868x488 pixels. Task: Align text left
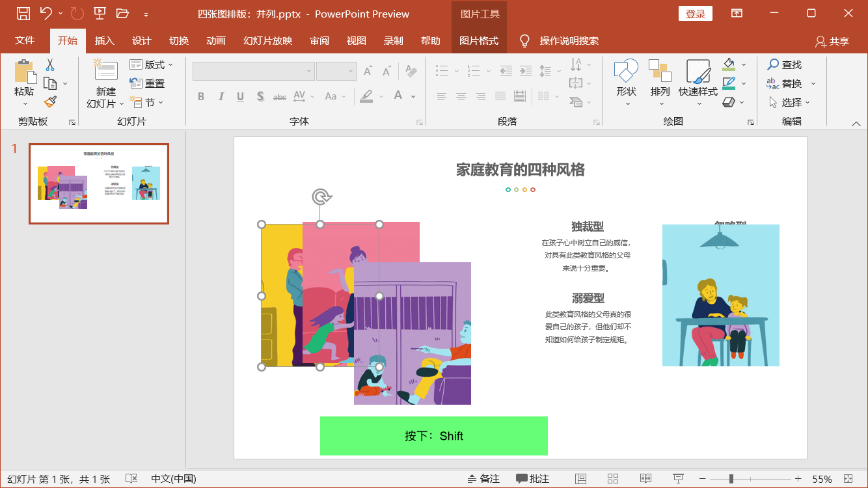point(441,96)
